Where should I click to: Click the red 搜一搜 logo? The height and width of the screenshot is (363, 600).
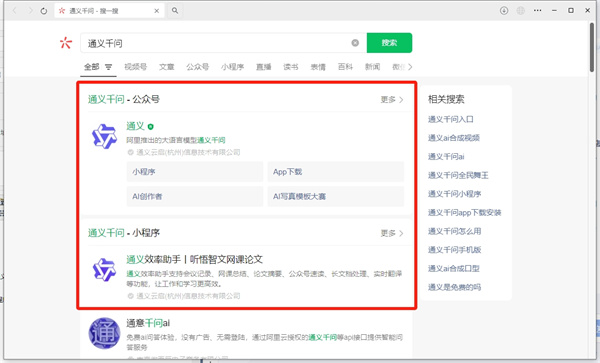(66, 42)
